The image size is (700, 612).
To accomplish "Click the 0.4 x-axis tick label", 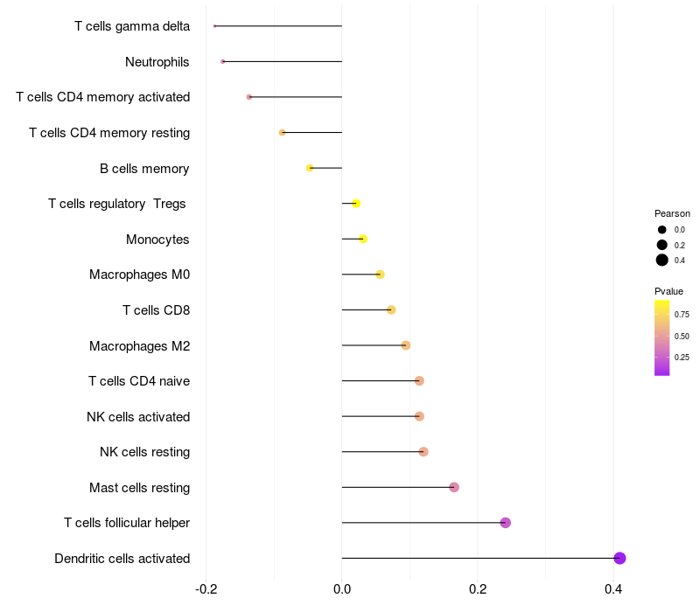I will pyautogui.click(x=613, y=589).
